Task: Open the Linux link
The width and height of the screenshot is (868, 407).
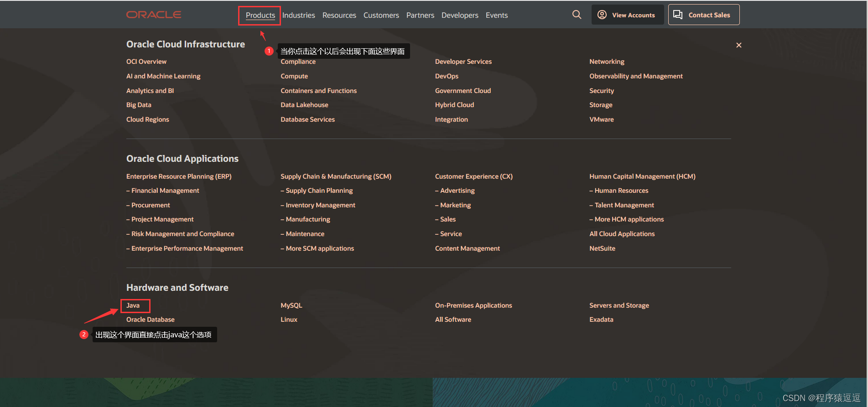Action: click(x=289, y=319)
